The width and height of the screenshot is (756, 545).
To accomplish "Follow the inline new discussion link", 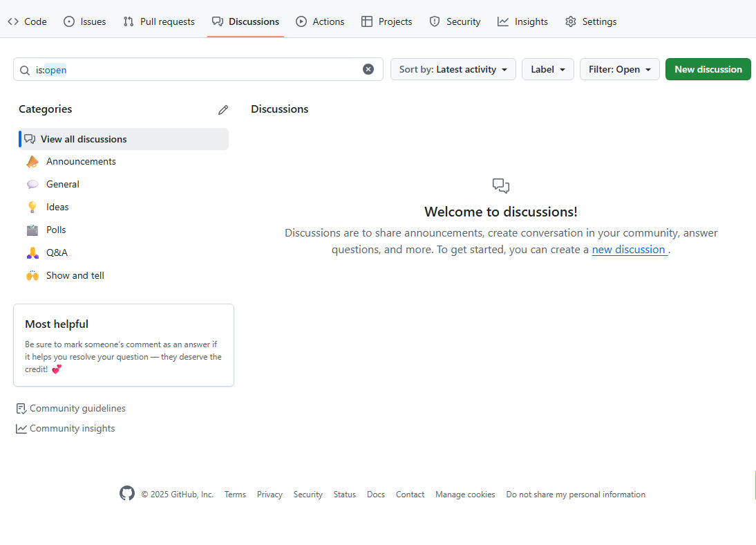I will pyautogui.click(x=629, y=250).
